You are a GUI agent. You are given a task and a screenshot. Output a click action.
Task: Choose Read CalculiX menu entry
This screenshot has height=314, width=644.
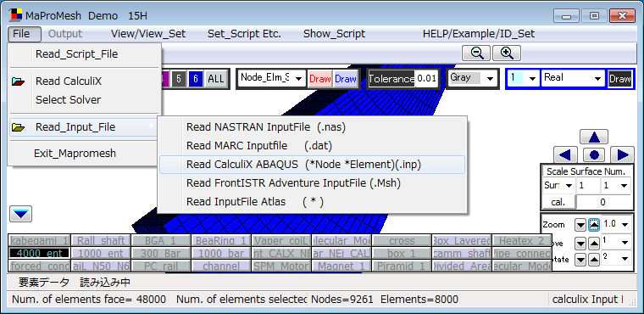point(84,81)
